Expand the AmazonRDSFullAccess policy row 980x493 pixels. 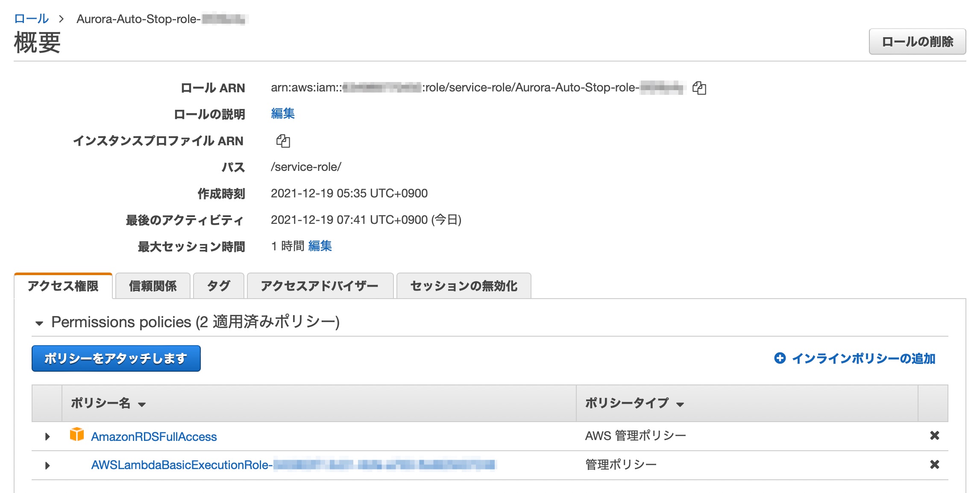47,436
